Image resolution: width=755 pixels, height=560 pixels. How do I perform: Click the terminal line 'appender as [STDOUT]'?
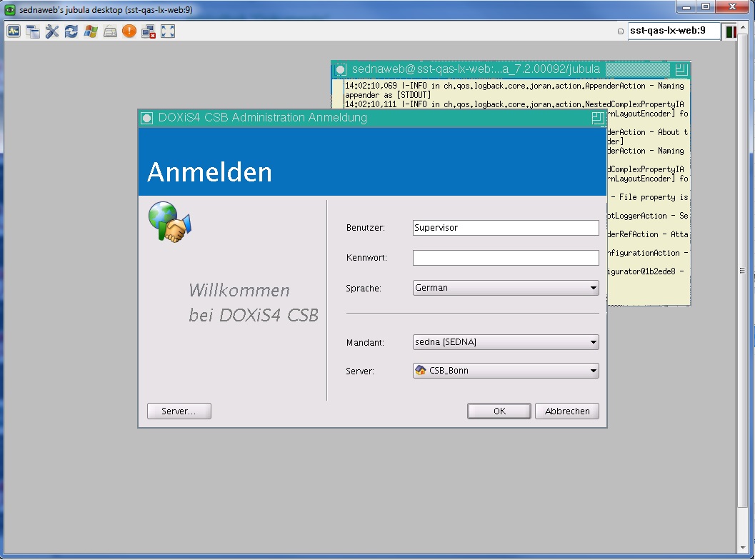coord(388,95)
